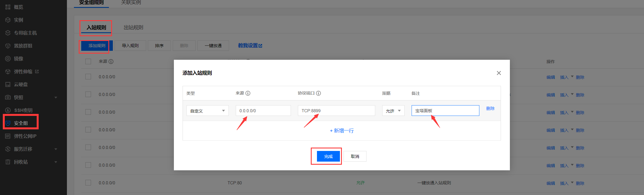Click the 取消 button in dialog

pos(355,156)
